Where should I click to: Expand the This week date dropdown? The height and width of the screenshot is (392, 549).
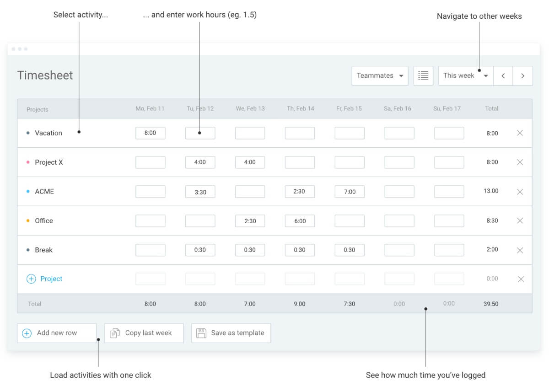click(x=465, y=76)
